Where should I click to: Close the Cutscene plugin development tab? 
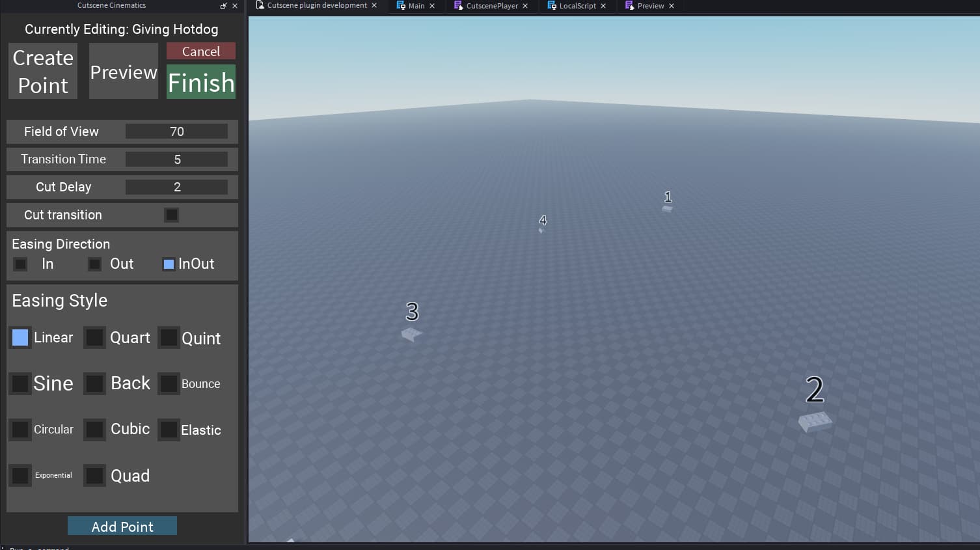coord(374,5)
